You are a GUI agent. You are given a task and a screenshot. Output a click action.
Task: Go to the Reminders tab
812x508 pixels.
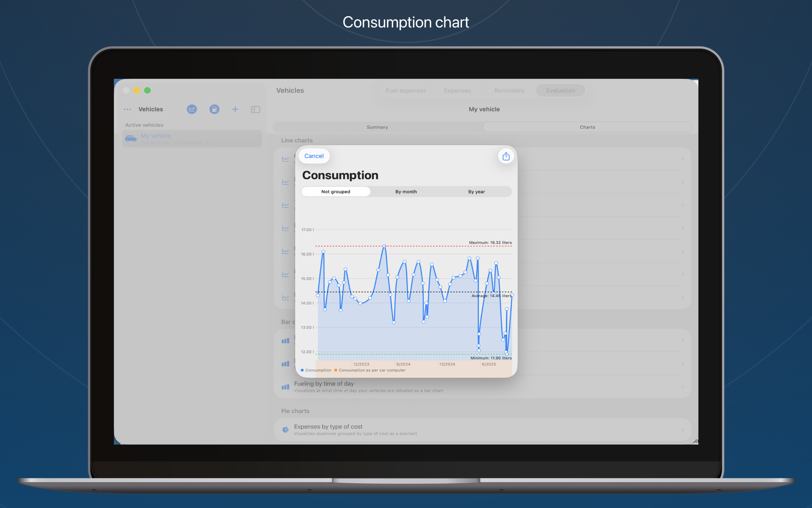509,91
